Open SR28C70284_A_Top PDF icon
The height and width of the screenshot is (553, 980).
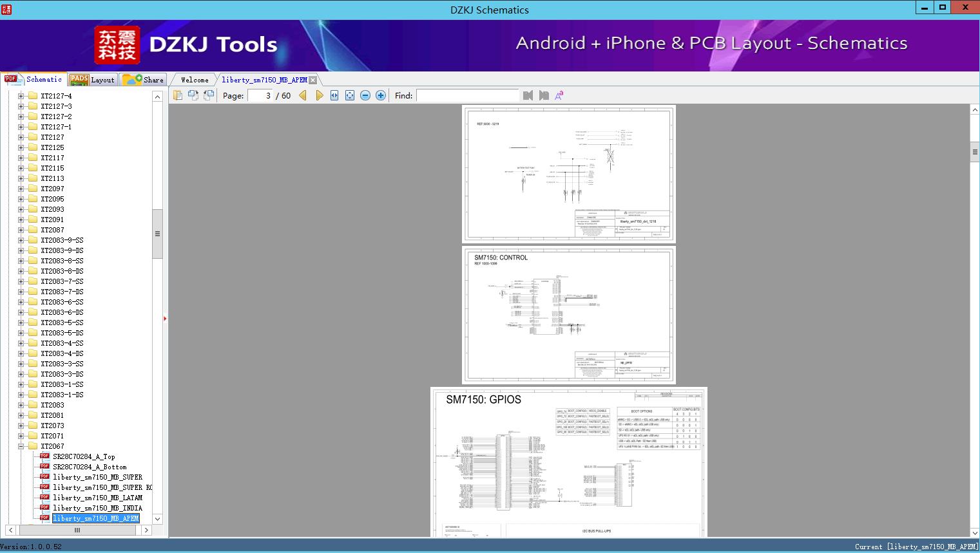click(44, 456)
